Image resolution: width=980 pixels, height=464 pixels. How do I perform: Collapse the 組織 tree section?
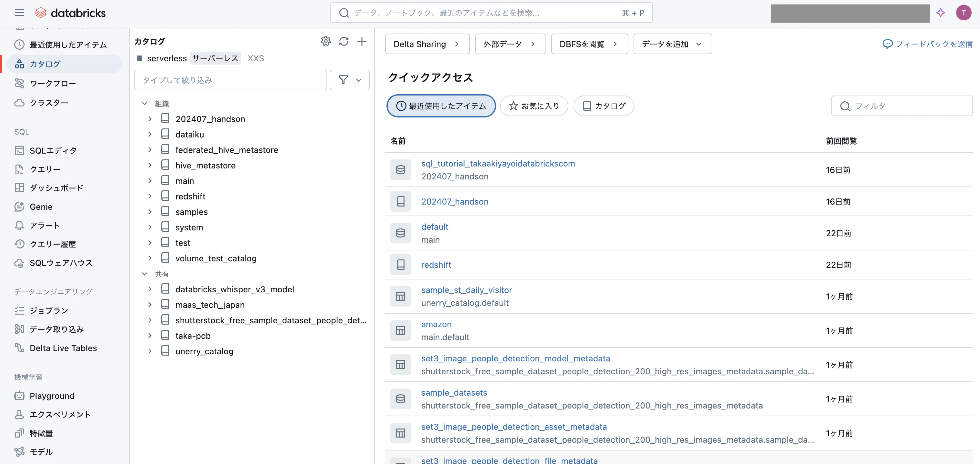pyautogui.click(x=145, y=104)
